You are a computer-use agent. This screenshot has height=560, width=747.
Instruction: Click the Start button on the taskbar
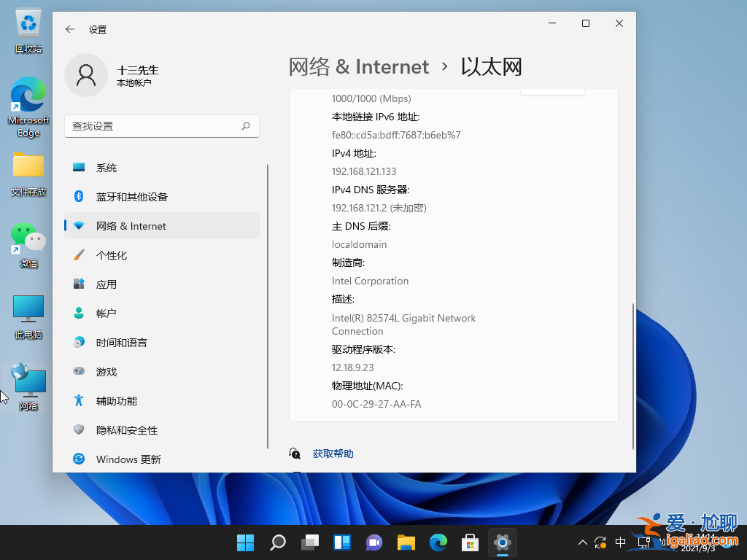pyautogui.click(x=245, y=542)
